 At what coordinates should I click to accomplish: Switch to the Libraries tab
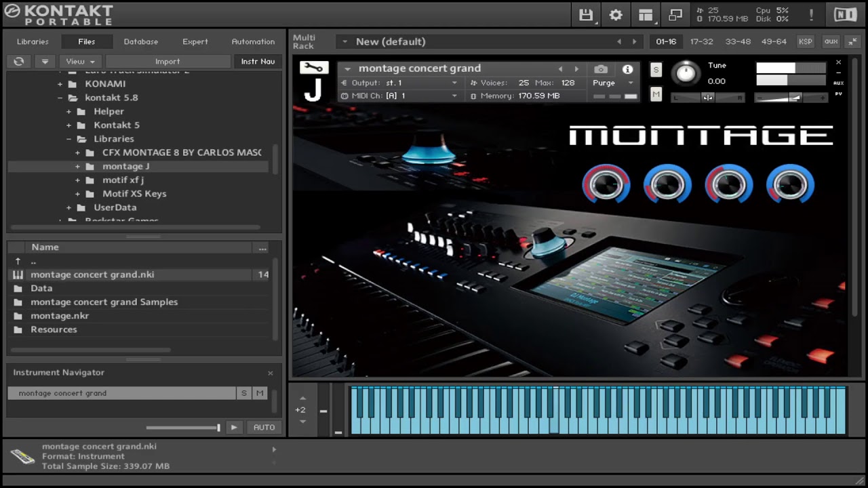click(33, 41)
